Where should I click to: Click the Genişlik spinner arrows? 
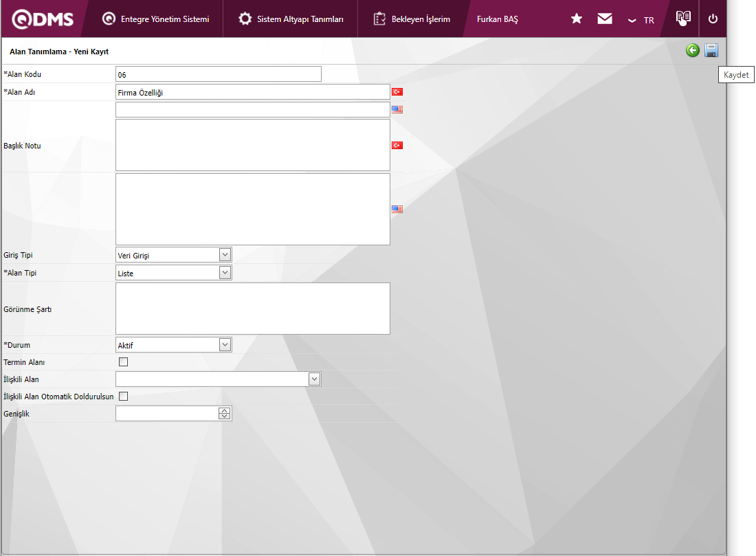[x=224, y=413]
